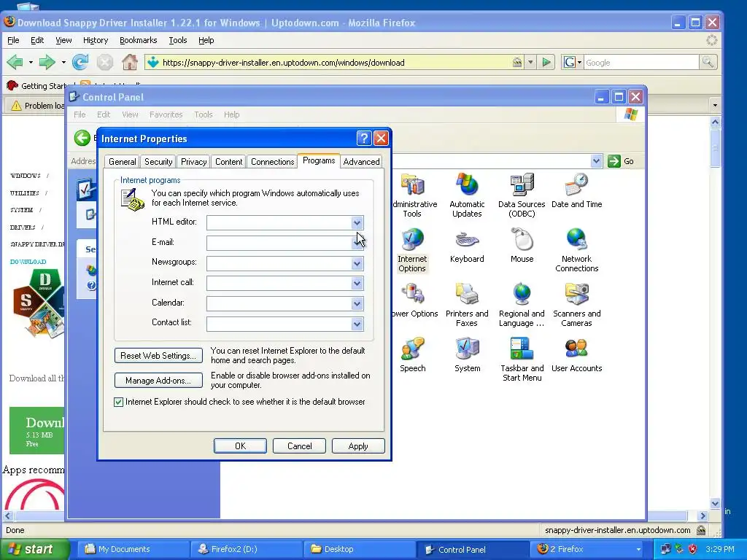The width and height of the screenshot is (747, 560).
Task: Switch to the General tab
Action: [x=122, y=162]
